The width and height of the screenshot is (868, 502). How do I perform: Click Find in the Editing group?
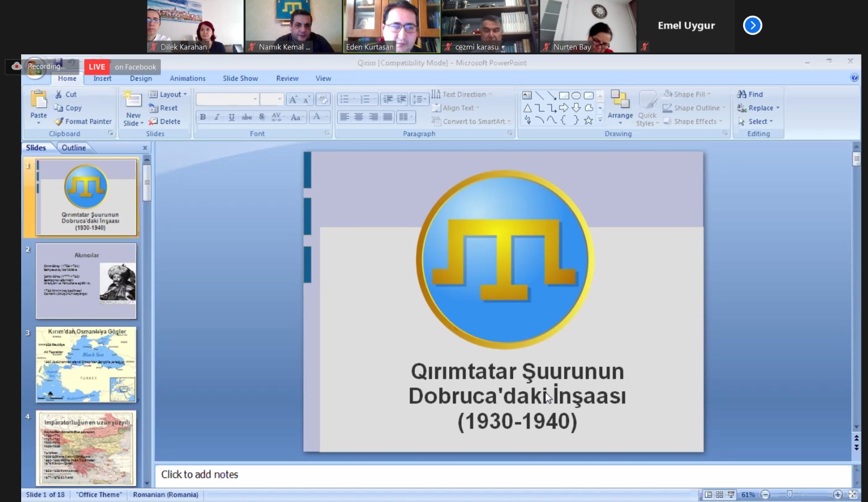pos(750,94)
